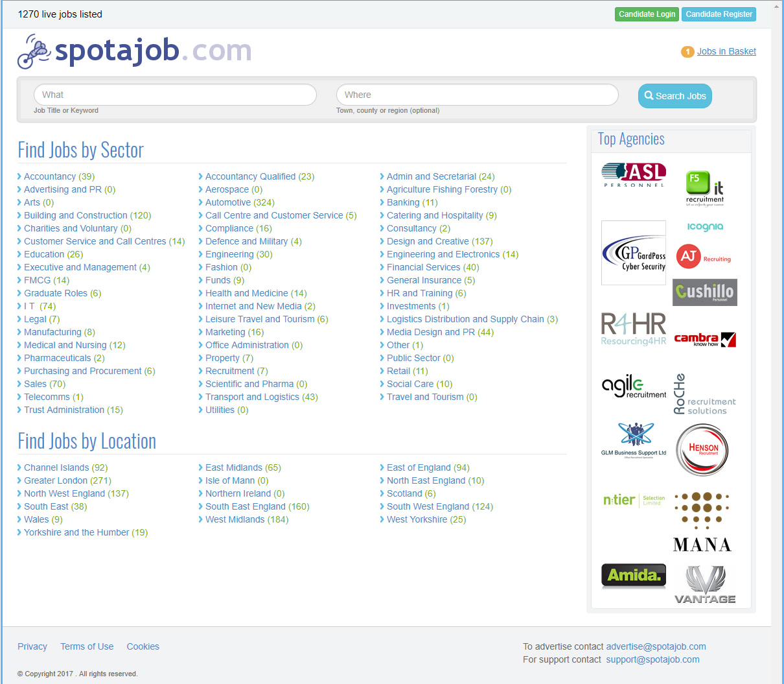Open GLM Business Support Ltd logo
This screenshot has width=784, height=684.
pyautogui.click(x=634, y=440)
